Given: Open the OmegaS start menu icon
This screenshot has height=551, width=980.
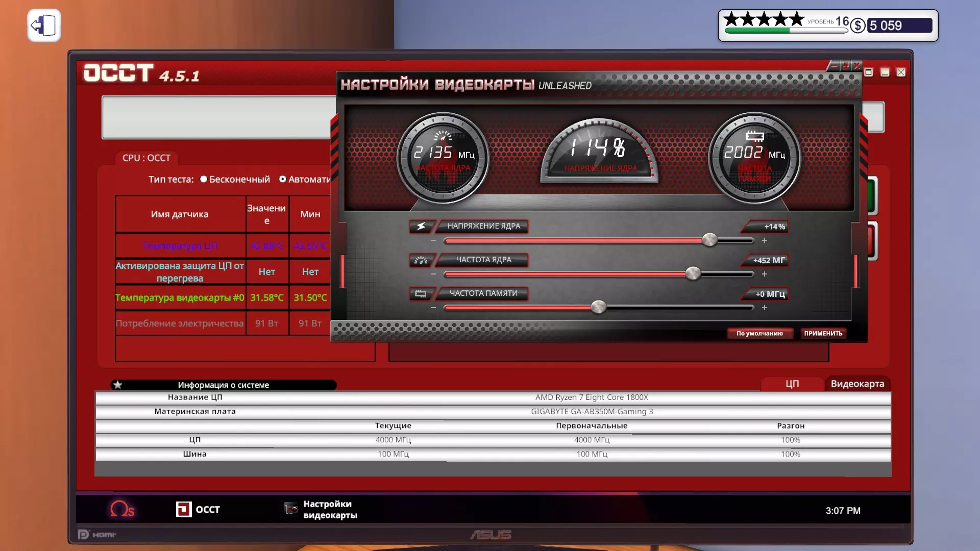Looking at the screenshot, I should tap(122, 509).
